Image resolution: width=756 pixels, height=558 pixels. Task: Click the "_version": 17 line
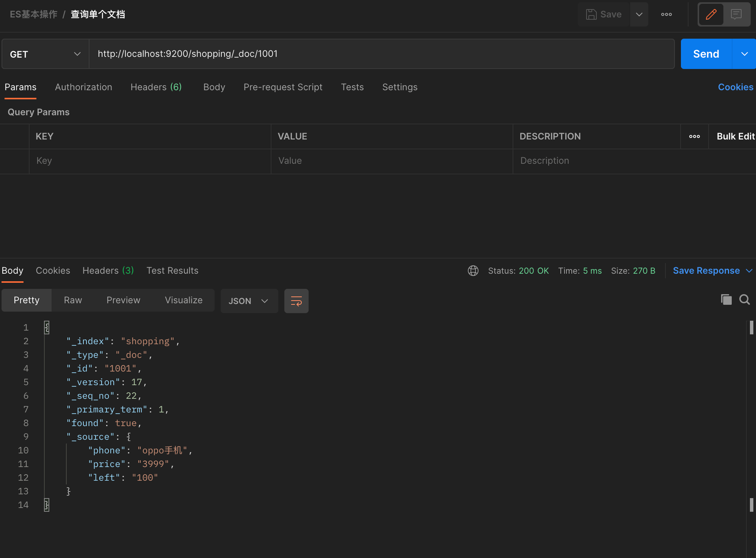[x=107, y=382]
